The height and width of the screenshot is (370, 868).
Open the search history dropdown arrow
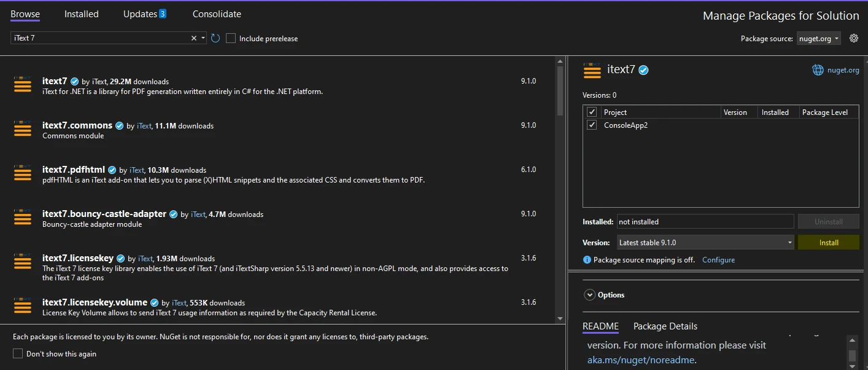tap(203, 38)
